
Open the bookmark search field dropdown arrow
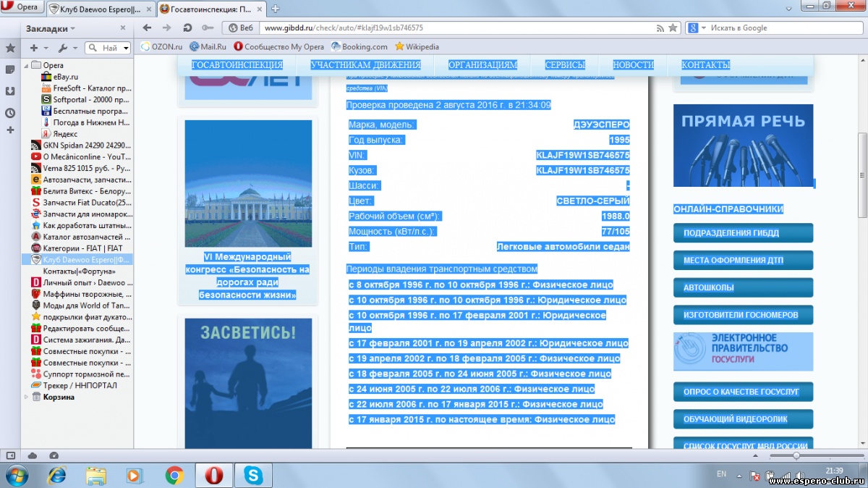(x=125, y=49)
